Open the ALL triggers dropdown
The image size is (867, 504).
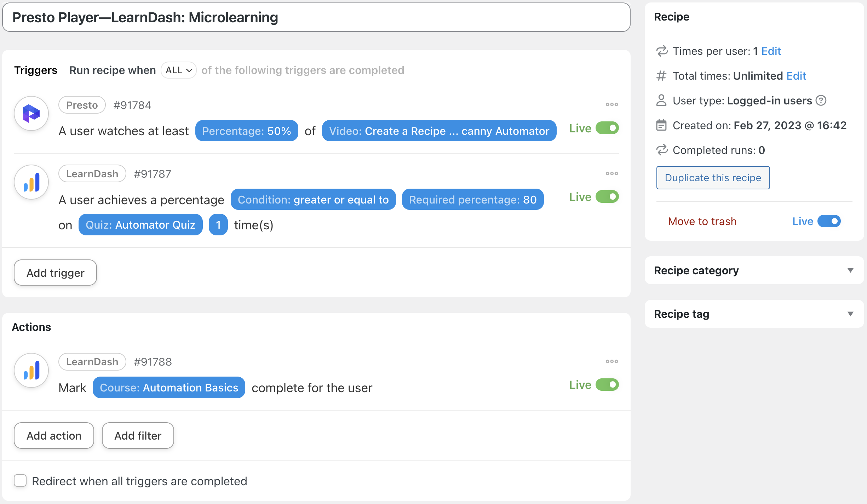click(179, 70)
